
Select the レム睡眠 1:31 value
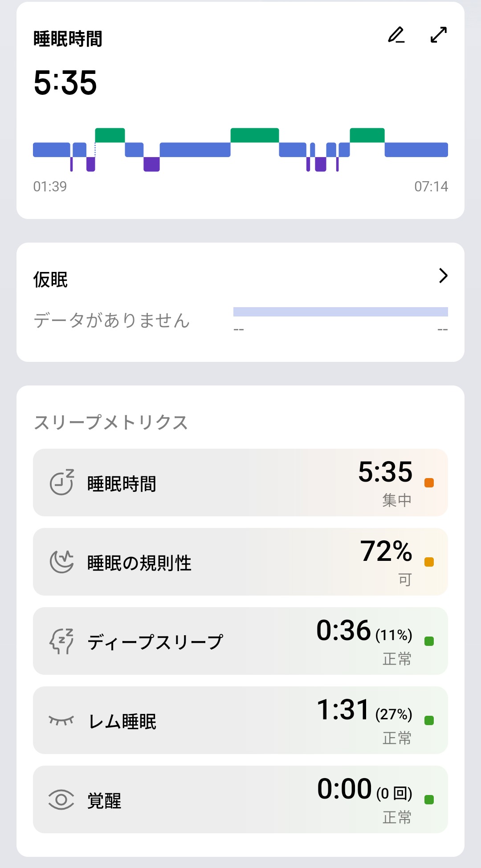tap(343, 710)
